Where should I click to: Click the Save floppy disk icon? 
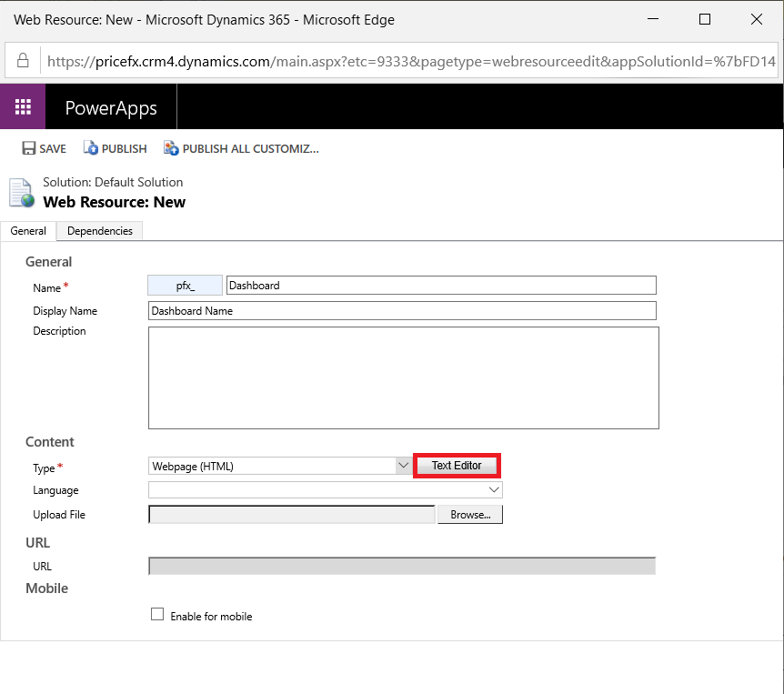(x=29, y=148)
